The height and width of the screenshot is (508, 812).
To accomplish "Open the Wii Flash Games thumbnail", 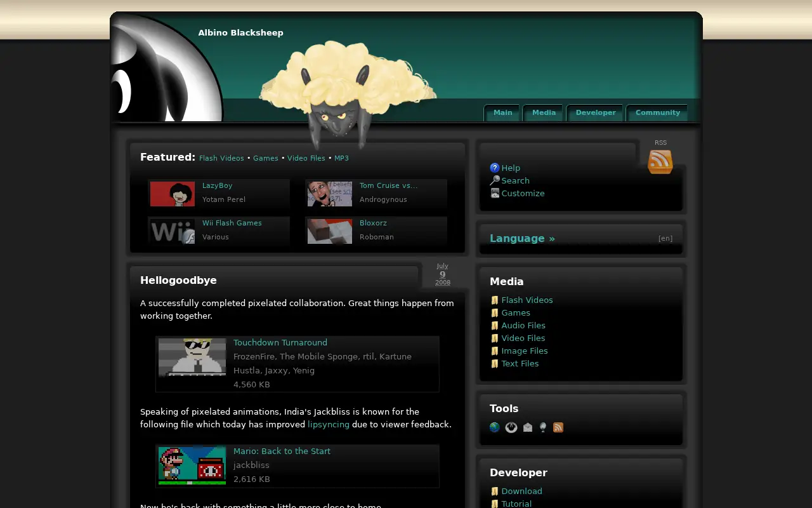I will (x=173, y=231).
